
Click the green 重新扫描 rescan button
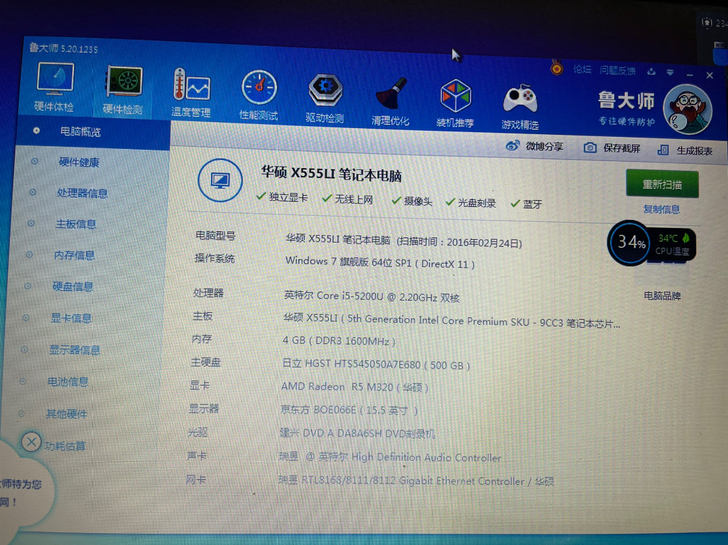coord(662,184)
